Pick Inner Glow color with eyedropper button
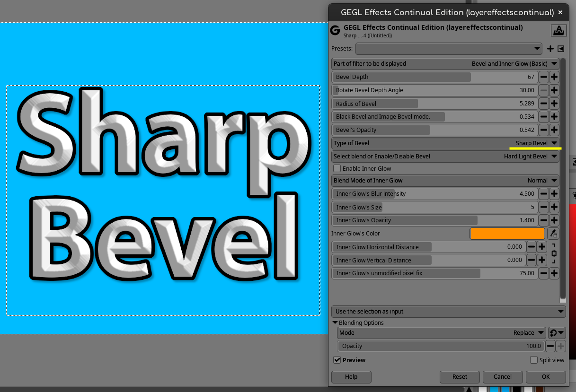The height and width of the screenshot is (392, 576). (x=553, y=234)
